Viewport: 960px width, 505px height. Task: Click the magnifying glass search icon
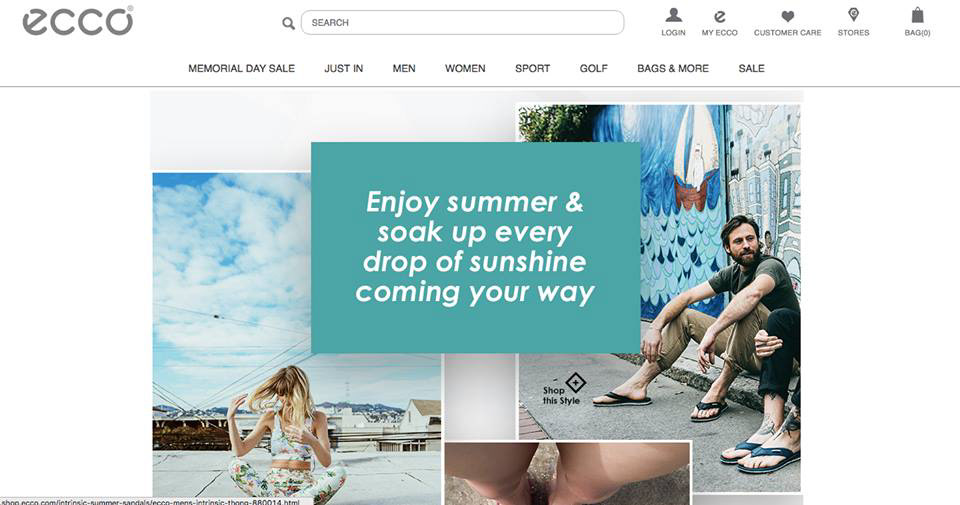(x=288, y=23)
